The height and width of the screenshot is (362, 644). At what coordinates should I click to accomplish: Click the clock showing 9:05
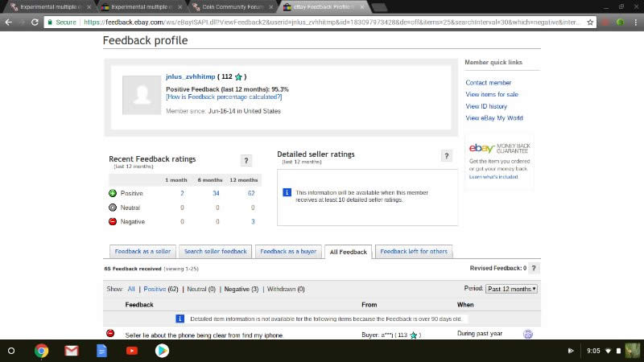(593, 351)
